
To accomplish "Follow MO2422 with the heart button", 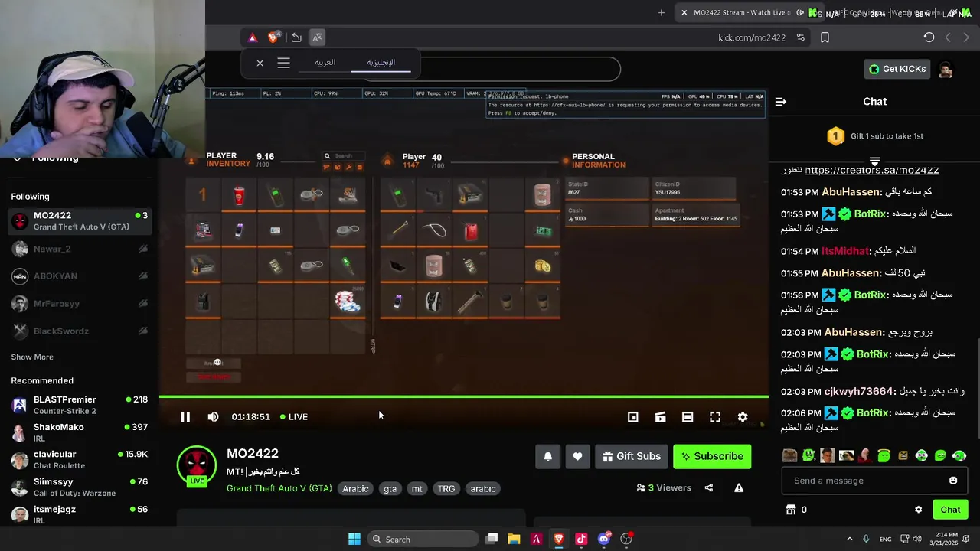I will 577,456.
